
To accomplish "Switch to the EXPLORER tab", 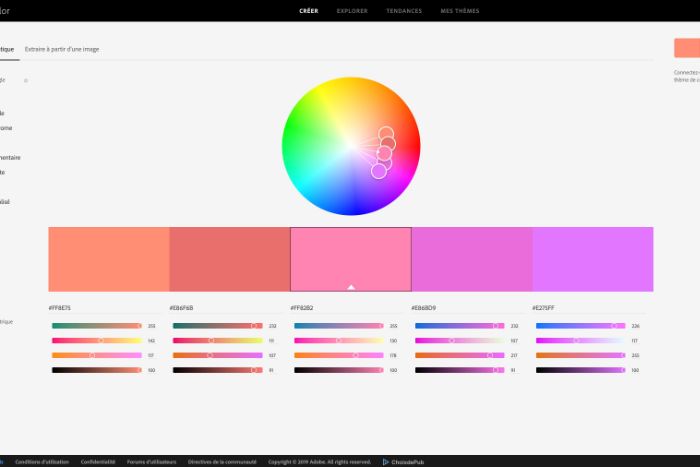I will coord(351,11).
